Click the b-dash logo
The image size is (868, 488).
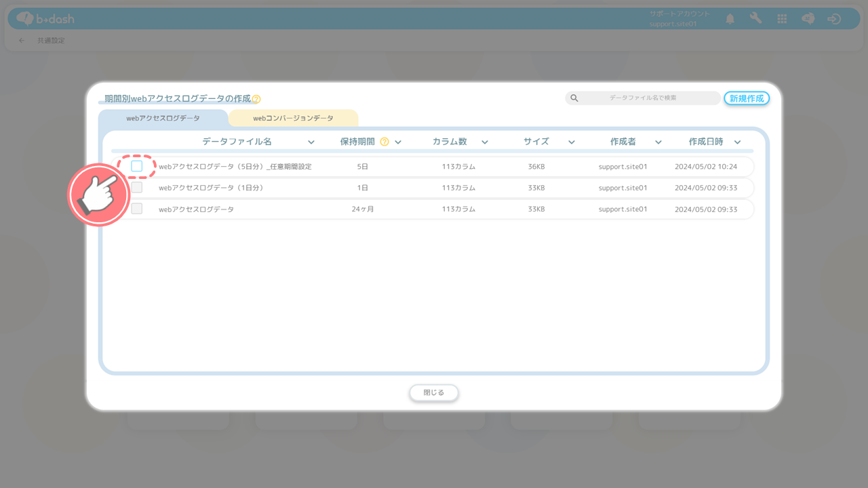coord(45,19)
